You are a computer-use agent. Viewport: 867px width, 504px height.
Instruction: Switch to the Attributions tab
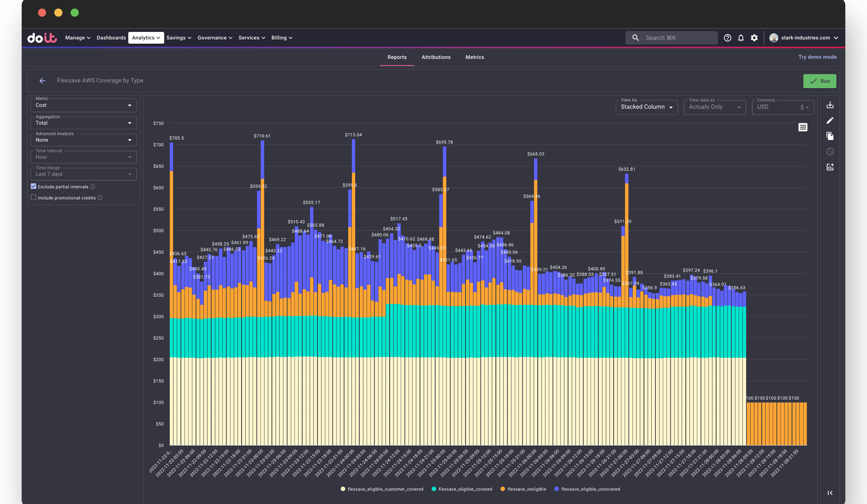[x=436, y=57]
